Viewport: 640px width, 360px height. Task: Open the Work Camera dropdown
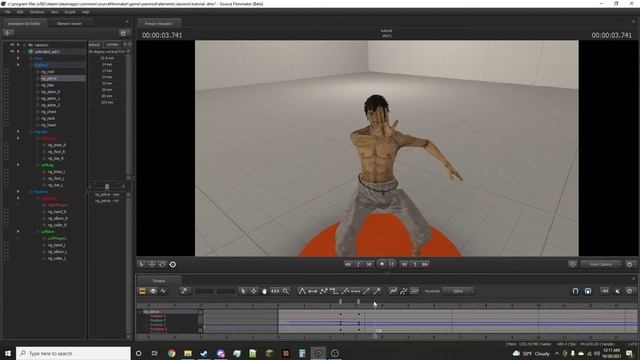601,264
